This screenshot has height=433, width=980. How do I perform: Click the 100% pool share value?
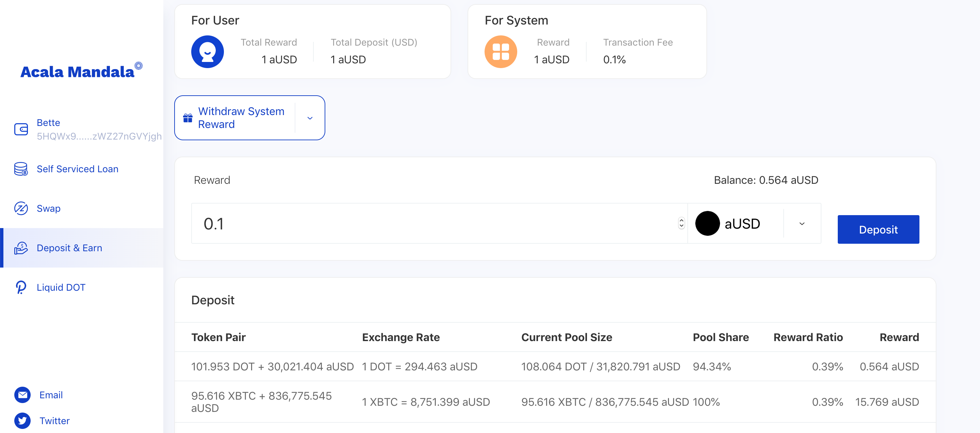tap(706, 402)
